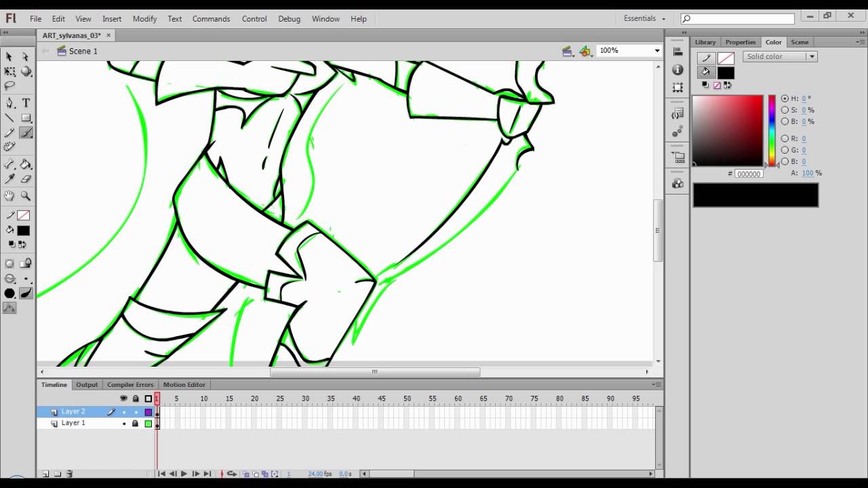Select the Eraser tool

pyautogui.click(x=26, y=179)
